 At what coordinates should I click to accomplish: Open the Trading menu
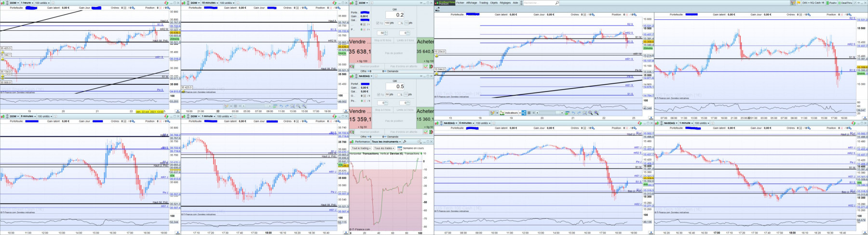pos(484,2)
